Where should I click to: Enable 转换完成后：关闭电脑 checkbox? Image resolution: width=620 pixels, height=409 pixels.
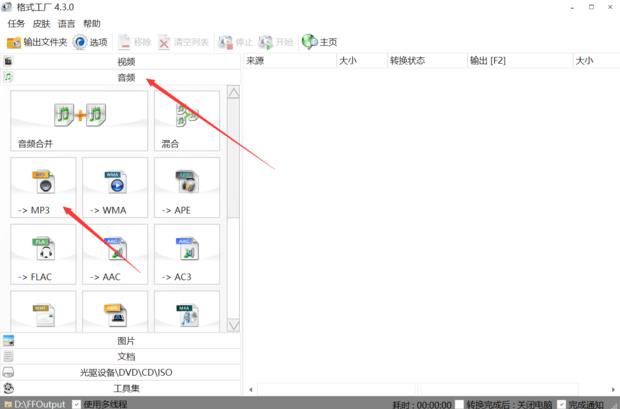[460, 404]
